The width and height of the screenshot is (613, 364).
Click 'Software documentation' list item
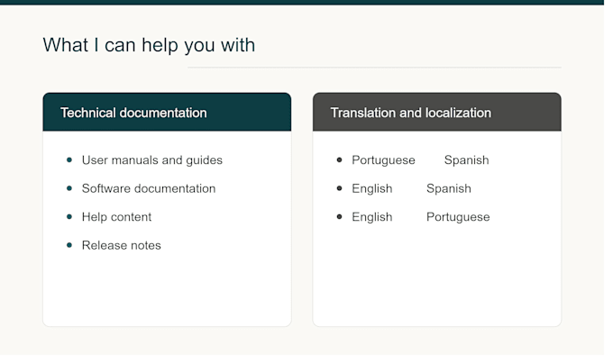click(x=149, y=188)
